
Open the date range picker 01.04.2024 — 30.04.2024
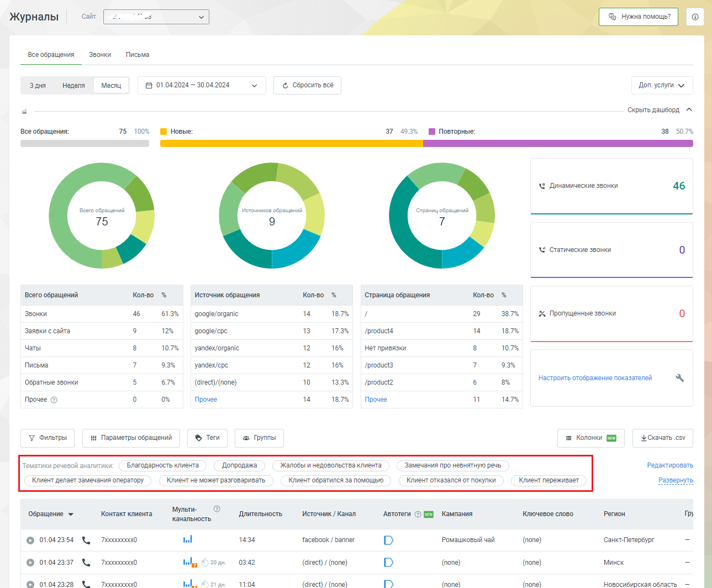(x=202, y=86)
